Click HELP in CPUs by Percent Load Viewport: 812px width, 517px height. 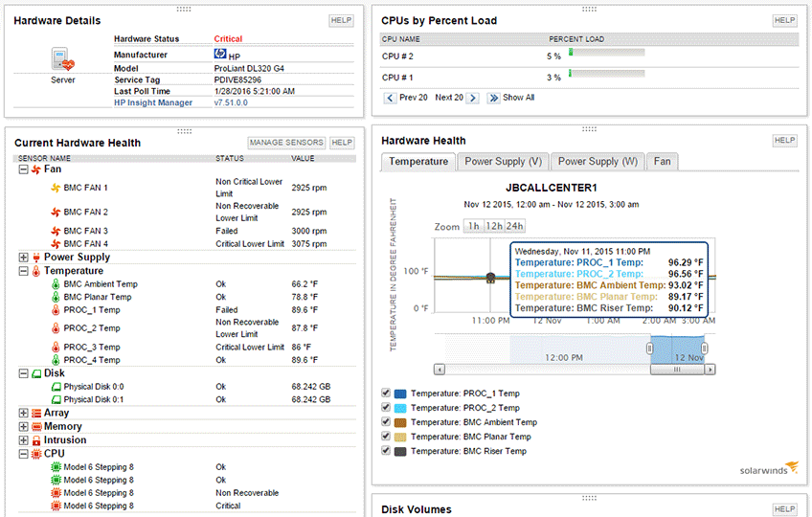click(784, 20)
